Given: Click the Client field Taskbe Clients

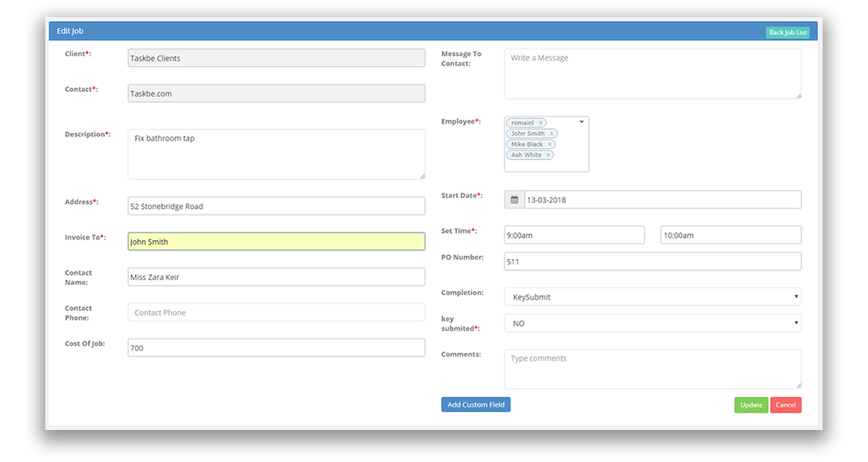Looking at the screenshot, I should pyautogui.click(x=276, y=58).
